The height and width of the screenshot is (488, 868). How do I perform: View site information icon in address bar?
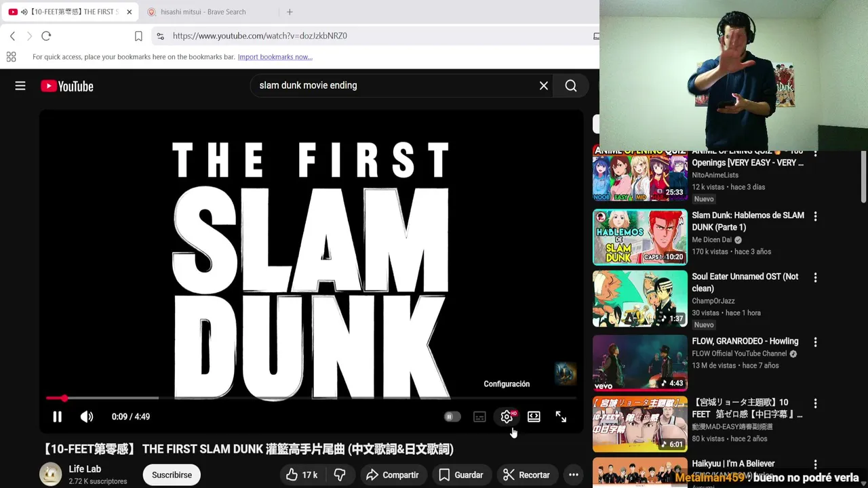point(160,36)
